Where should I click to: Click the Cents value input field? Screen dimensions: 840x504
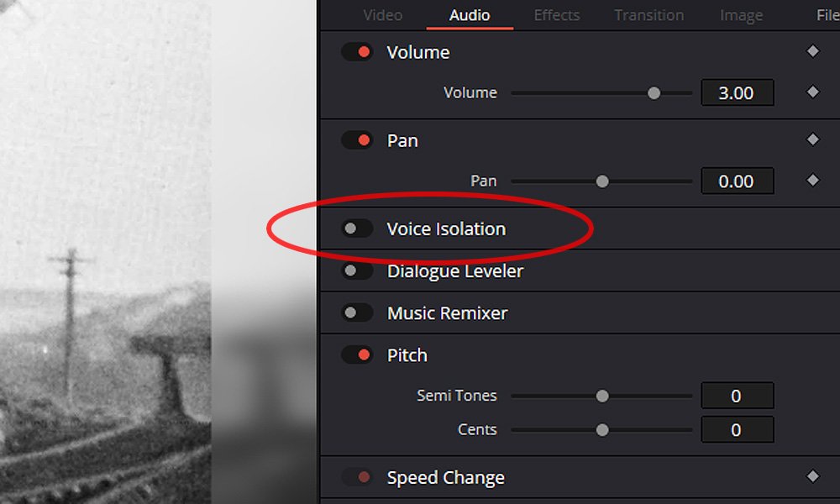click(737, 429)
